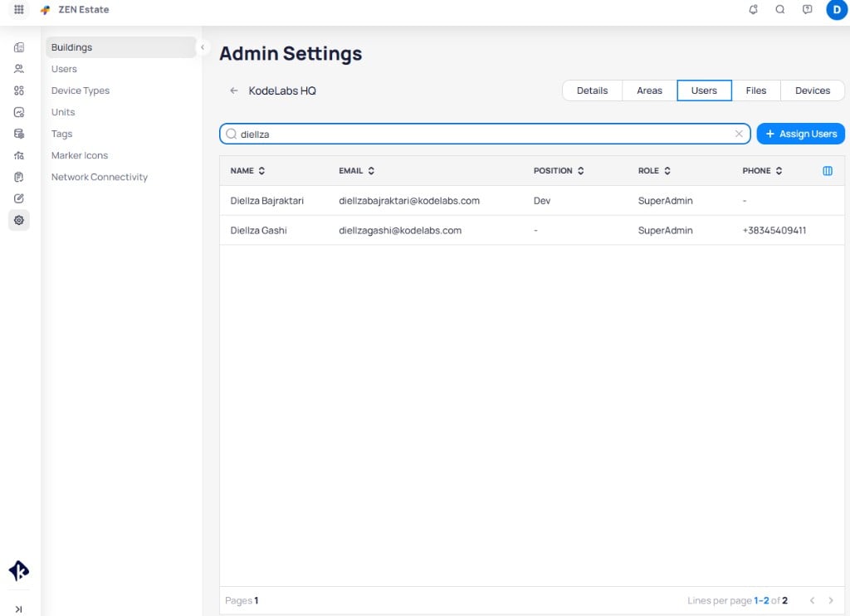
Task: Switch to the Devices tab
Action: (x=813, y=90)
